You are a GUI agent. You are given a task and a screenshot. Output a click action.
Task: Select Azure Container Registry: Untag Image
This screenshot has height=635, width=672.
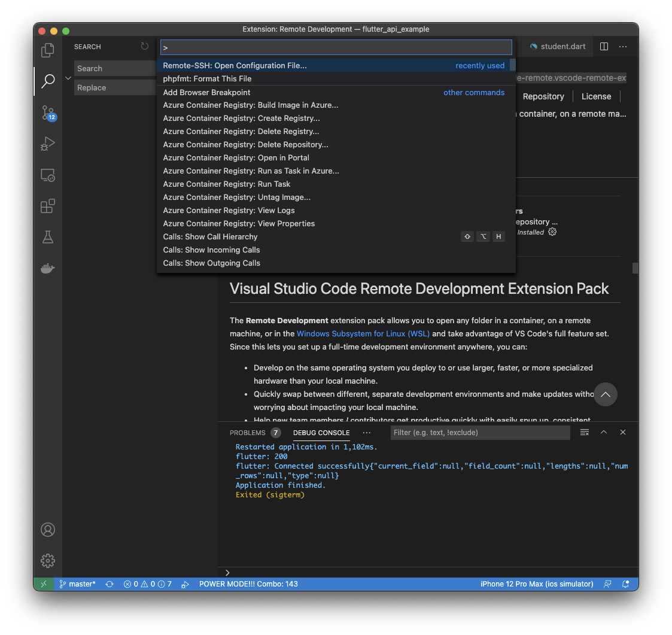336,198
